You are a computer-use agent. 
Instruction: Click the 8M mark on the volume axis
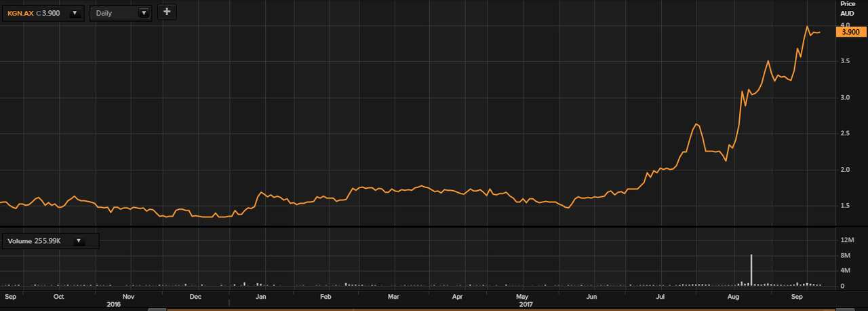pyautogui.click(x=846, y=255)
